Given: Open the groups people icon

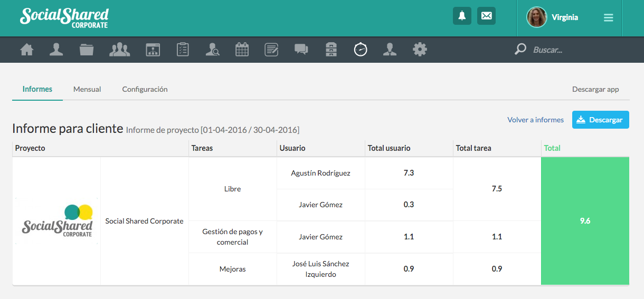Looking at the screenshot, I should click(119, 50).
